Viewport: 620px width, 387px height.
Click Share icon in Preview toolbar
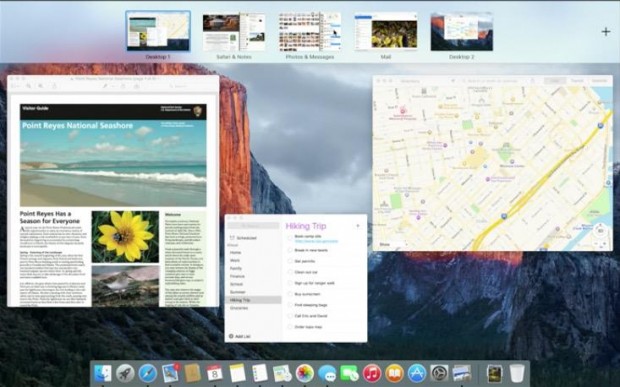click(x=54, y=86)
